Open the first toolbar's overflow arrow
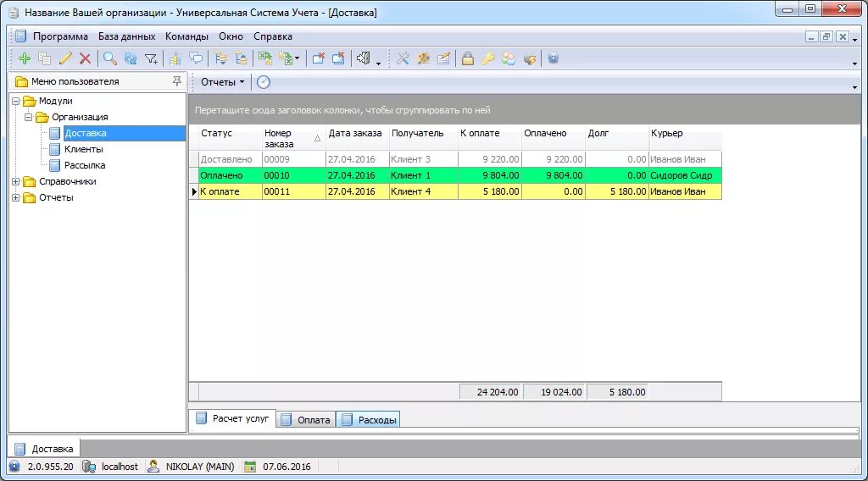 pyautogui.click(x=379, y=63)
